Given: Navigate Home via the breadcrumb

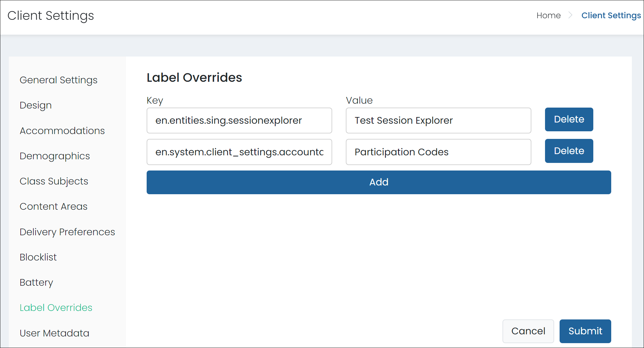Looking at the screenshot, I should pos(548,15).
